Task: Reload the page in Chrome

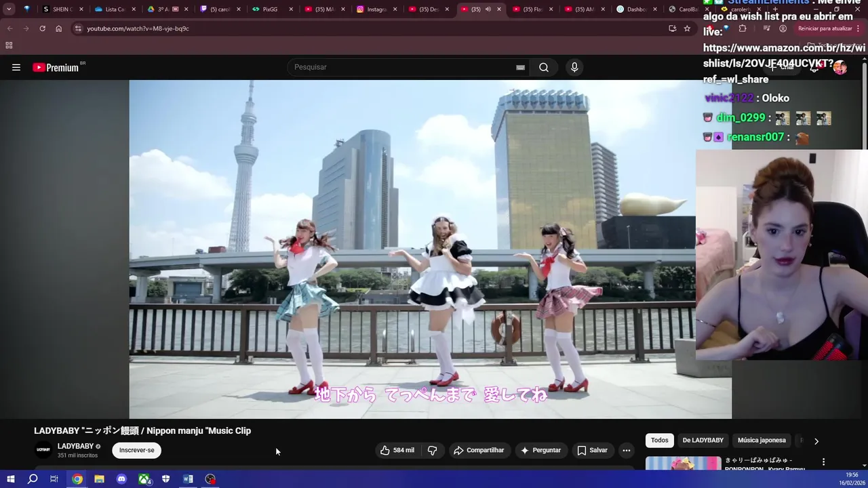Action: [42, 28]
